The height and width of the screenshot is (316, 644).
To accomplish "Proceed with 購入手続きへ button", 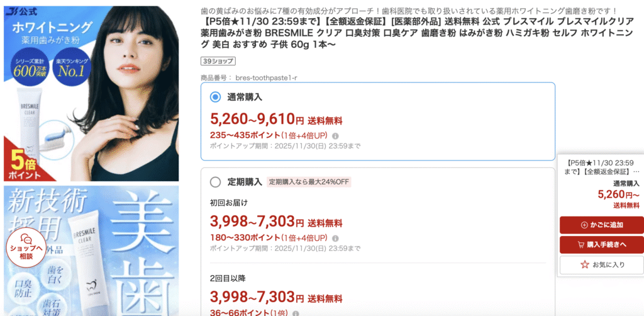I will pyautogui.click(x=602, y=245).
